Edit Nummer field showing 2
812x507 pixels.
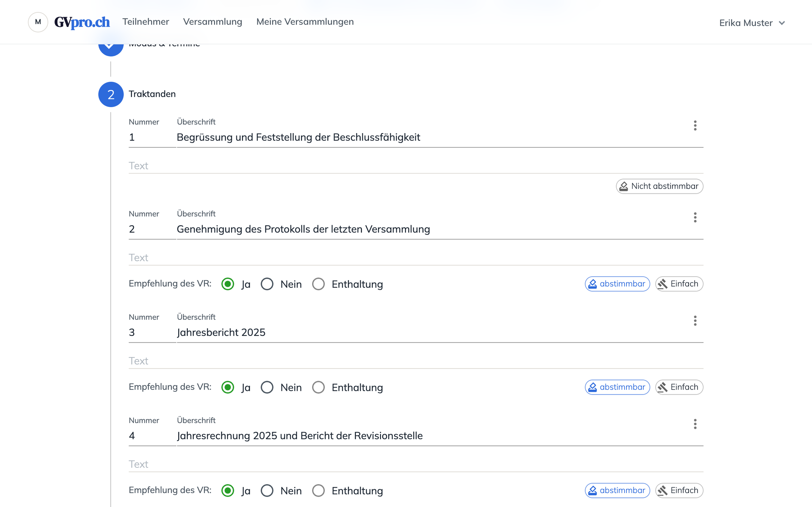(x=152, y=229)
